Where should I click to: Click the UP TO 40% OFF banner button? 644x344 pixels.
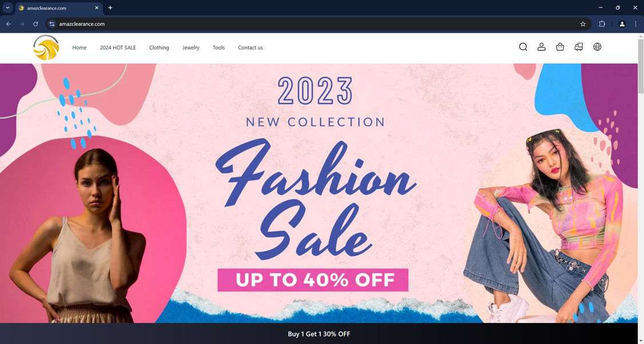coord(312,280)
